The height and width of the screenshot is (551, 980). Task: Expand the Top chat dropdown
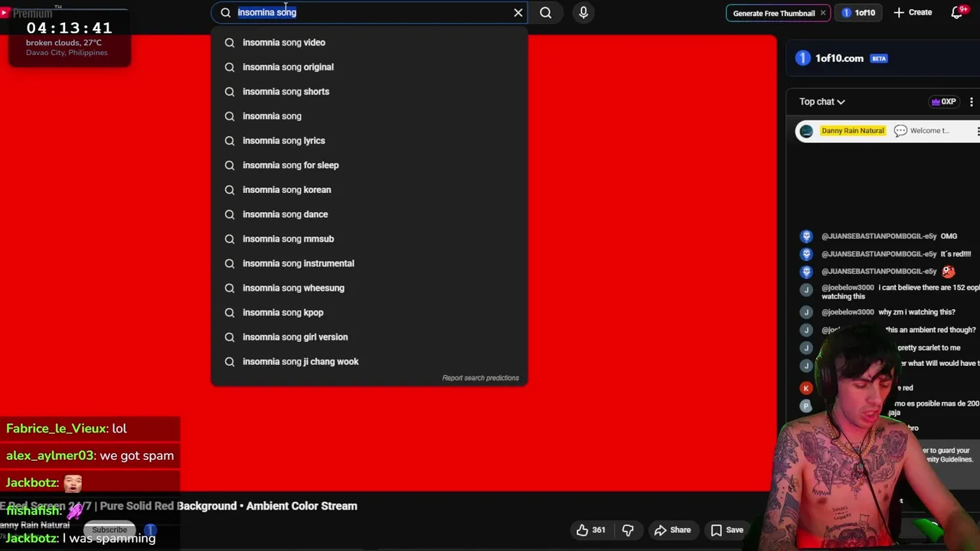pos(822,102)
